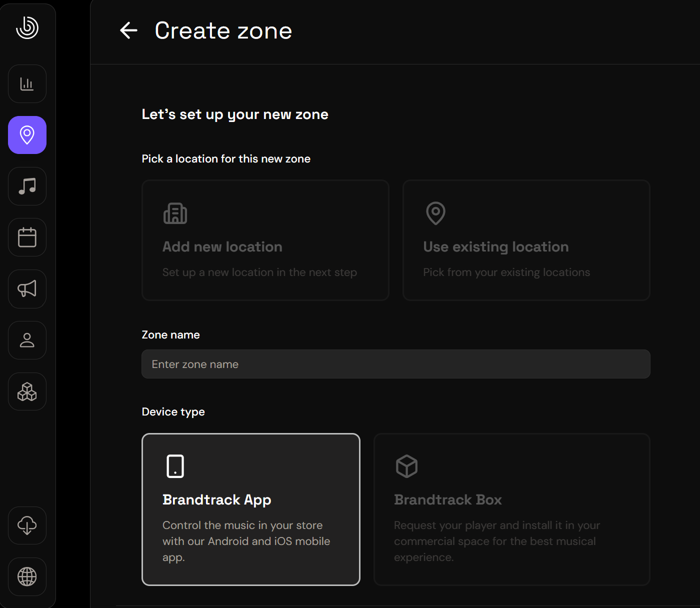Click the cloud download icon
The image size is (700, 608).
(27, 525)
